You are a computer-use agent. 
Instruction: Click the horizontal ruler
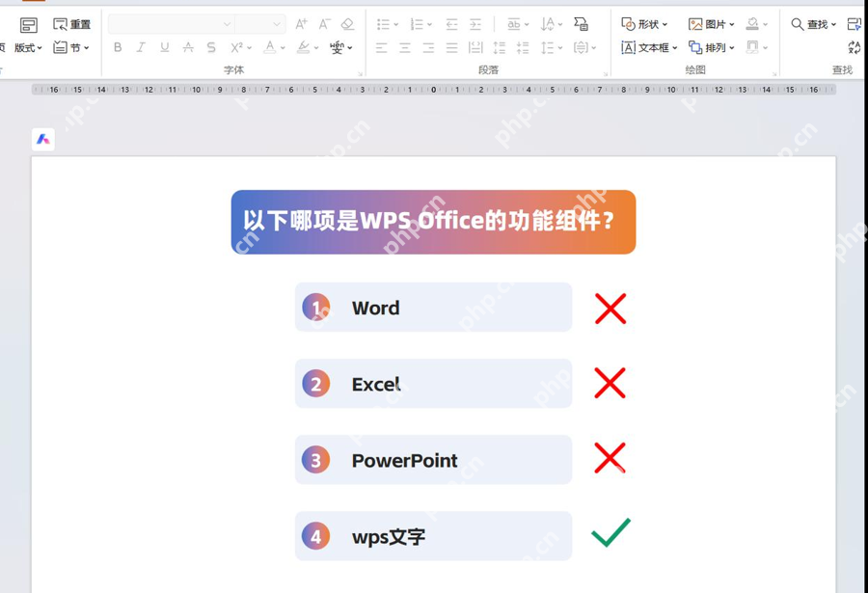tap(433, 90)
